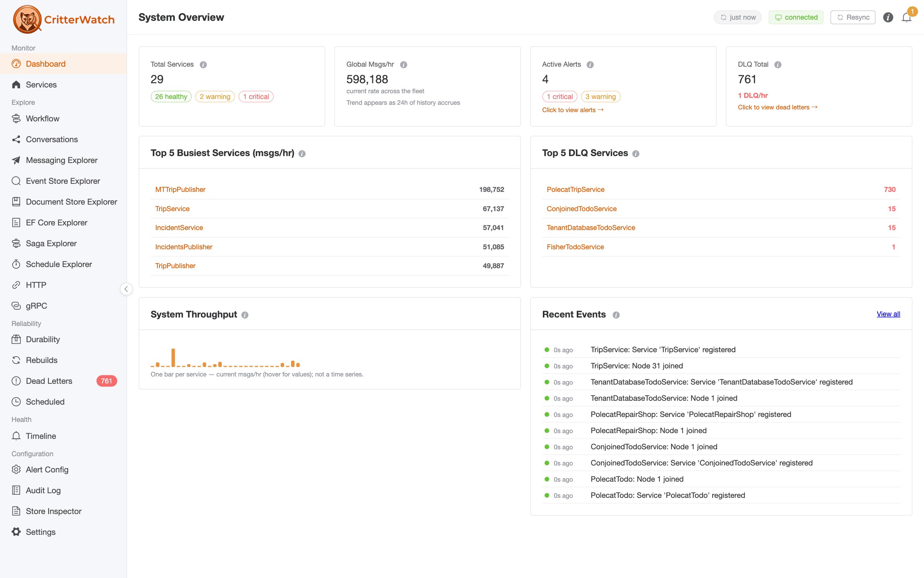Viewport: 924px width, 578px height.
Task: Click the info icon in the header
Action: click(888, 17)
